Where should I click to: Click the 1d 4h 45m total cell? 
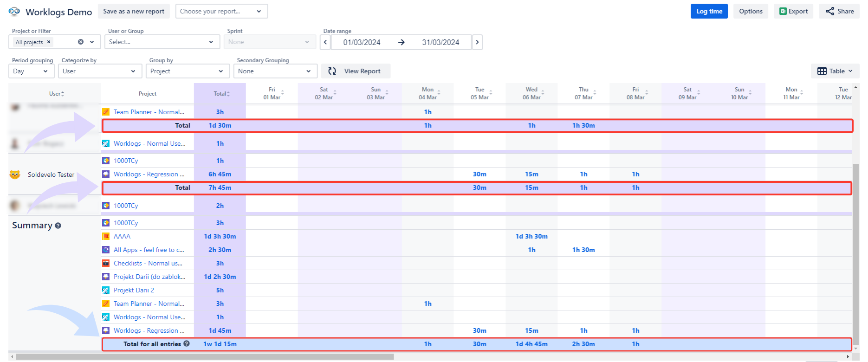click(x=531, y=344)
